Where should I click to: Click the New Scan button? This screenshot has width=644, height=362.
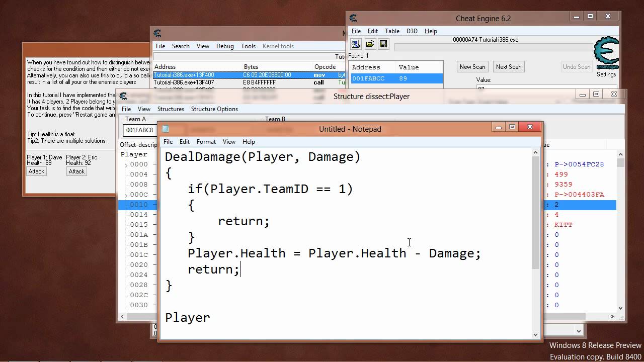(x=472, y=67)
